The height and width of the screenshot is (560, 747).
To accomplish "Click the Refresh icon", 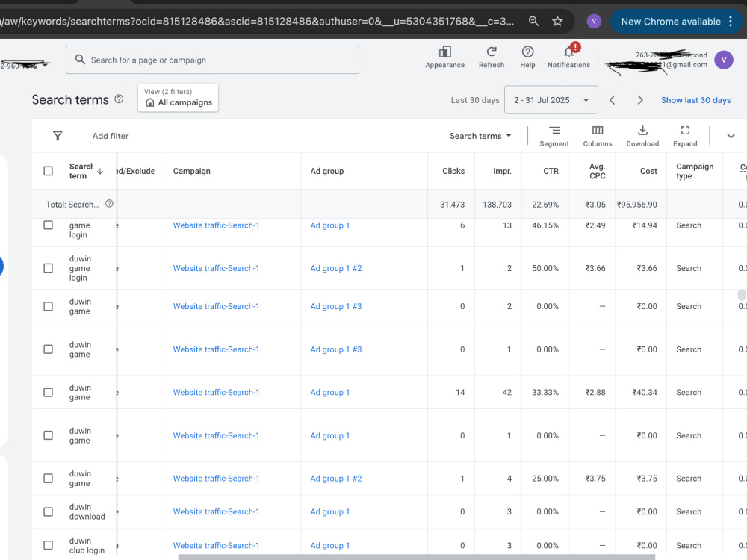I will [x=492, y=52].
